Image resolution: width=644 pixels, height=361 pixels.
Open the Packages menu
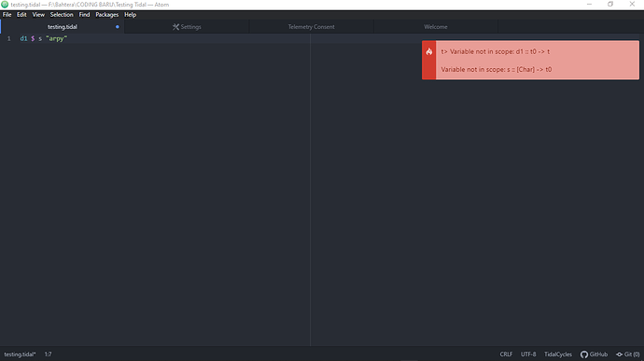(106, 15)
